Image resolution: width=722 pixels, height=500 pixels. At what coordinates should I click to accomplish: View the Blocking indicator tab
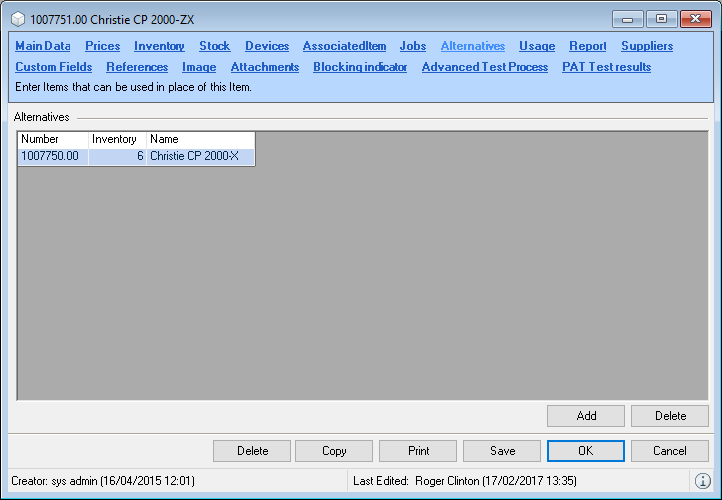pos(360,67)
